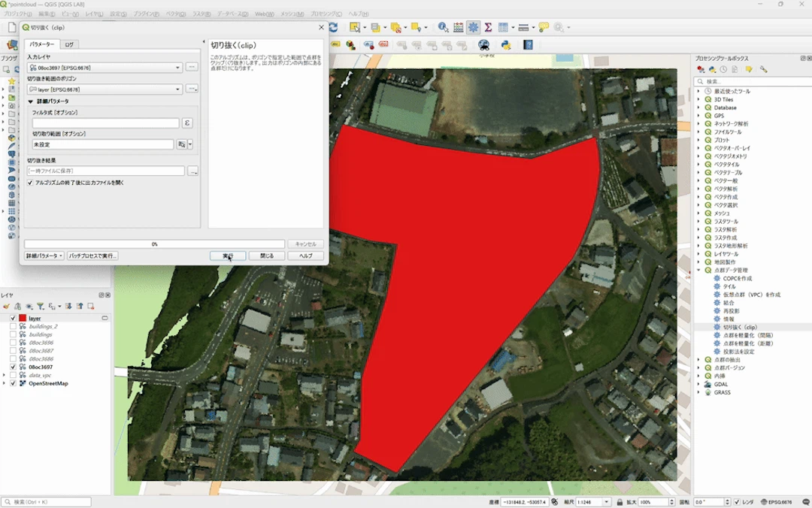Enable visibility for the buildings_2 layer
This screenshot has width=812, height=508.
pos(13,327)
